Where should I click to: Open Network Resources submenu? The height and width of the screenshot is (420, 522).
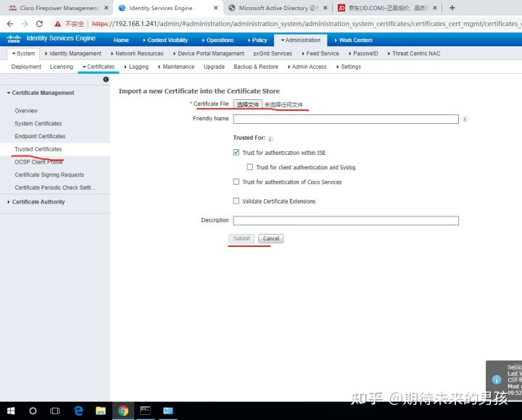[137, 53]
